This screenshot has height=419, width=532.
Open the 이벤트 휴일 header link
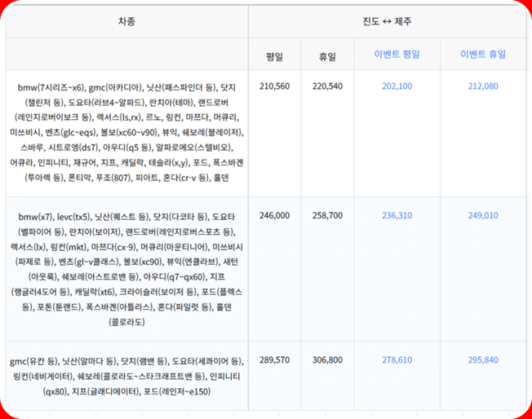coord(483,54)
